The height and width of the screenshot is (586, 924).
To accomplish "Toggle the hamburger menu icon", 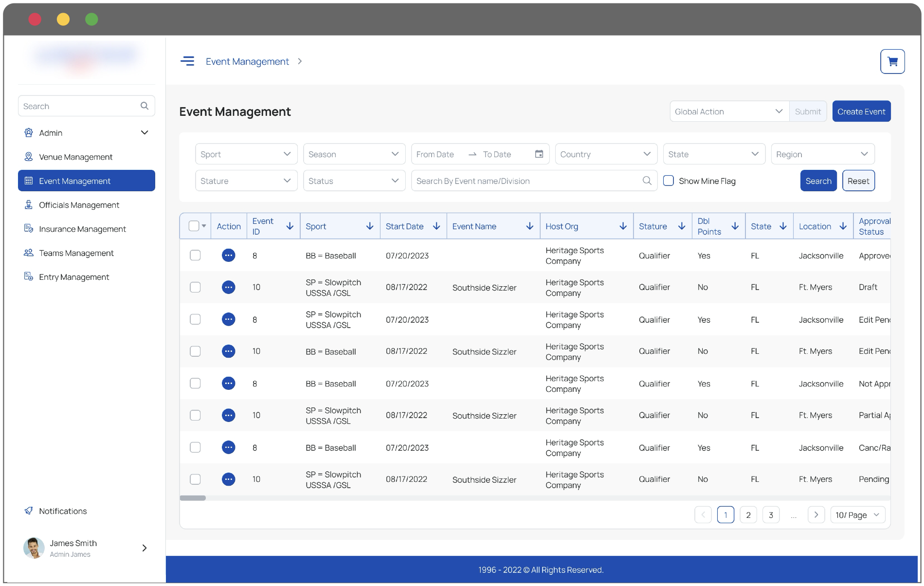I will (187, 61).
